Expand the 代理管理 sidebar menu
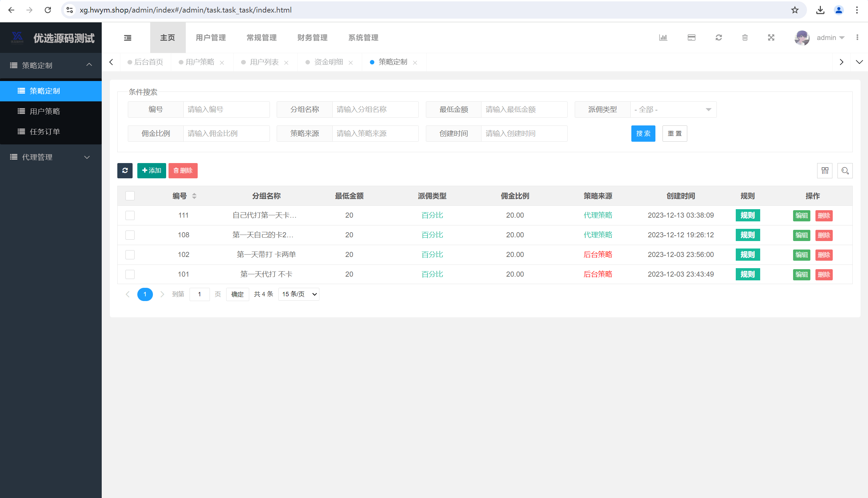This screenshot has width=868, height=498. 51,157
